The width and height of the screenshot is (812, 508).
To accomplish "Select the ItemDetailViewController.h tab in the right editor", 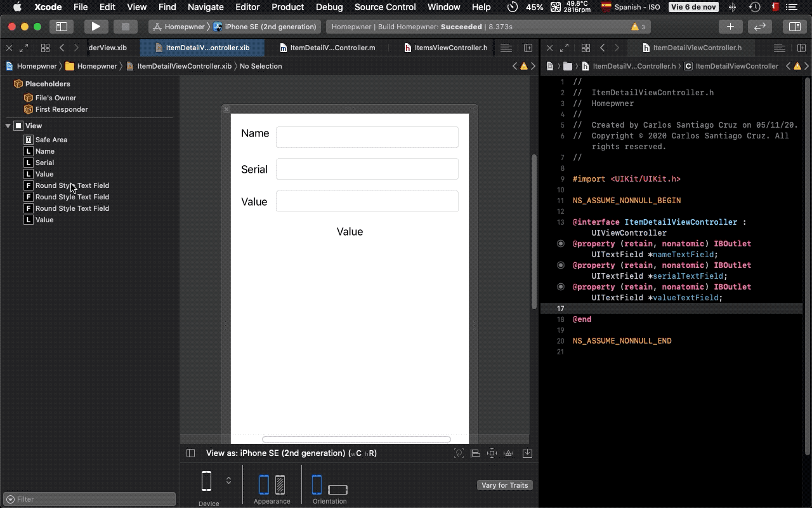I will pos(691,48).
